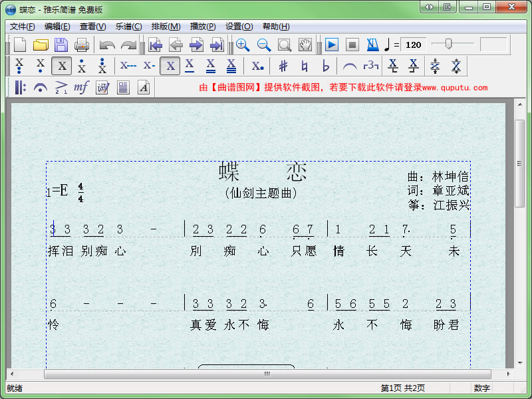532x399 pixels.
Task: Save the score with the floppy disk icon
Action: 61,45
